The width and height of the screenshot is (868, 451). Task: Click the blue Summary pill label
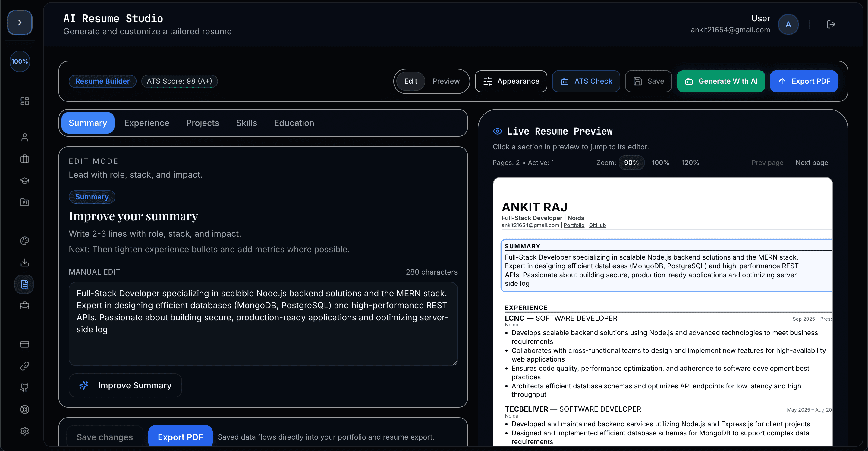[92, 197]
